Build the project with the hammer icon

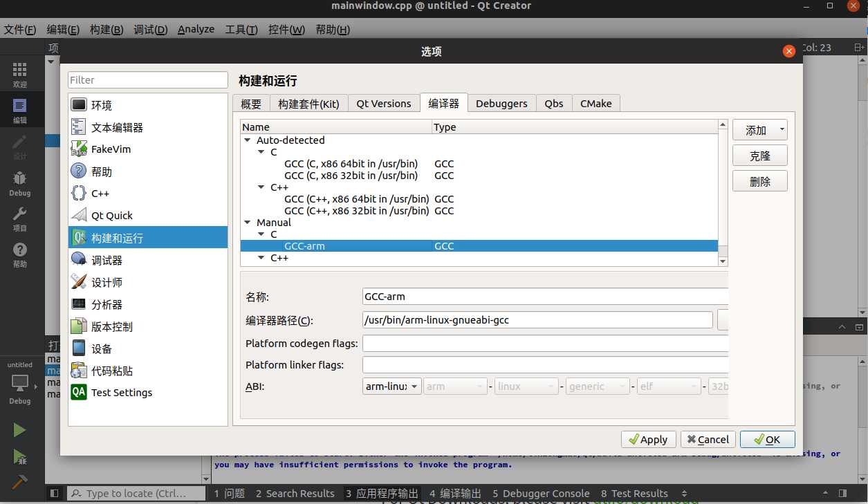(x=19, y=481)
